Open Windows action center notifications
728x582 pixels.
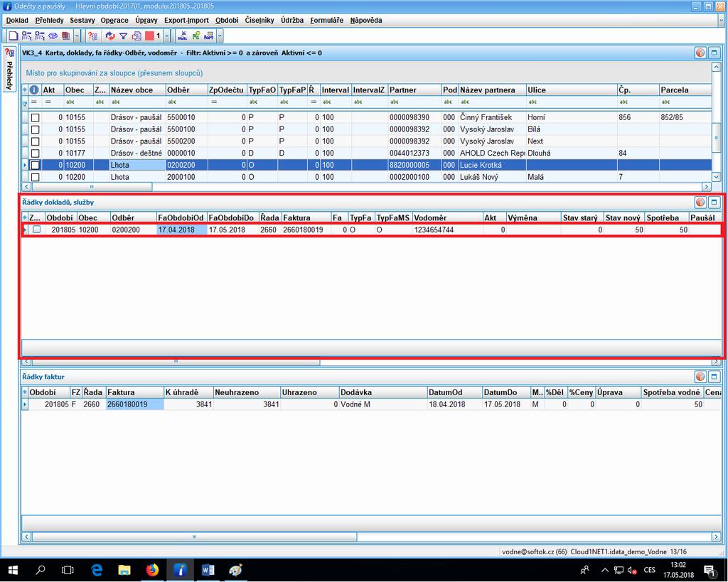tap(709, 570)
